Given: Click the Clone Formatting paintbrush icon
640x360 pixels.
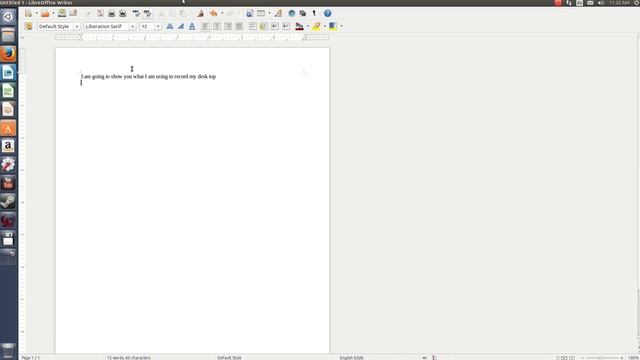Looking at the screenshot, I should (200, 13).
